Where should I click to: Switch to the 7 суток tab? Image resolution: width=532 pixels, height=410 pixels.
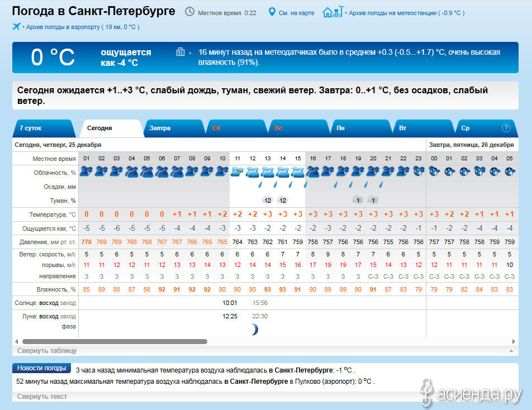click(31, 128)
